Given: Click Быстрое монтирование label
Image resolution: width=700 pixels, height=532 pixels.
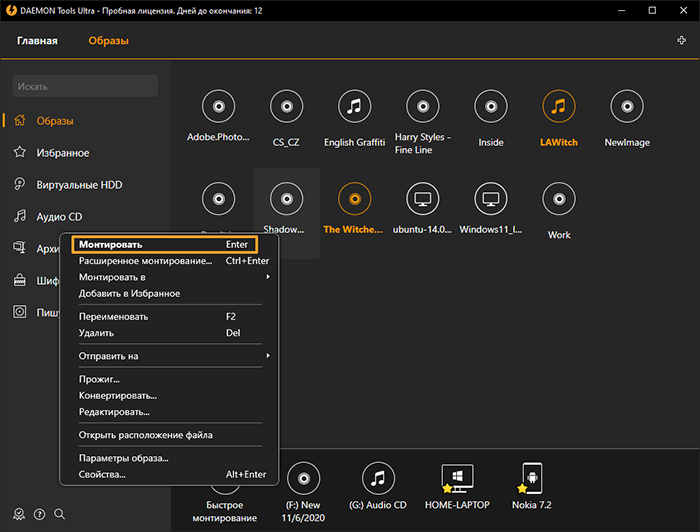Looking at the screenshot, I should point(225,511).
